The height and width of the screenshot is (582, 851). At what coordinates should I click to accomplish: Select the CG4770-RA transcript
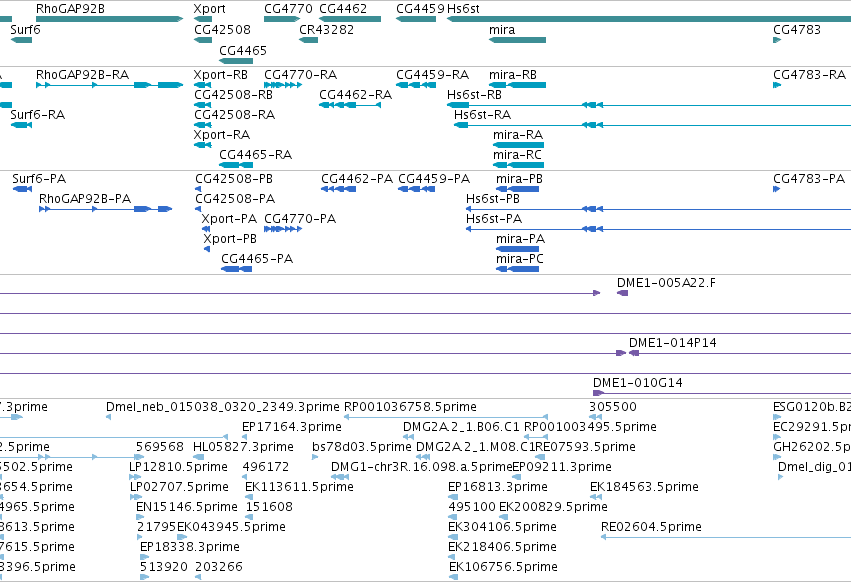(283, 85)
